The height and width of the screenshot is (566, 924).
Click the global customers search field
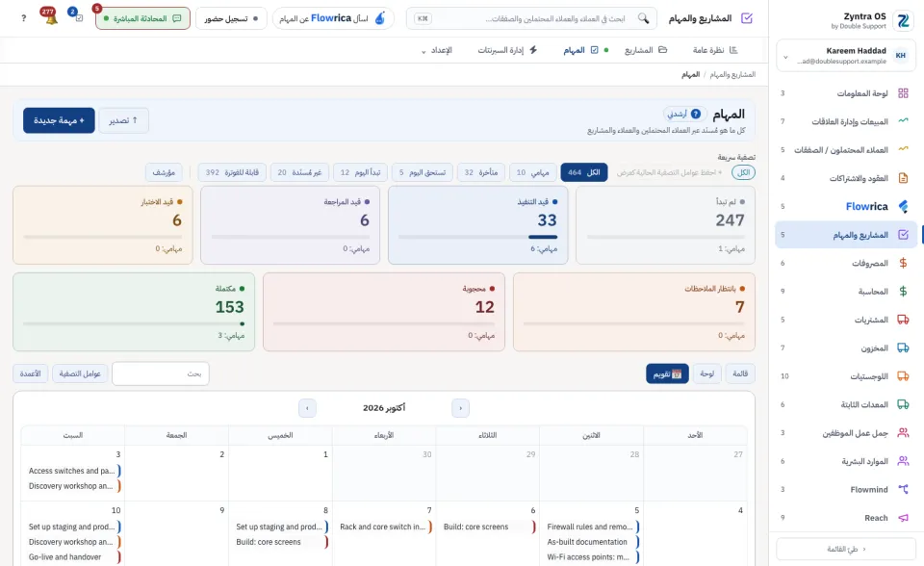[530, 18]
